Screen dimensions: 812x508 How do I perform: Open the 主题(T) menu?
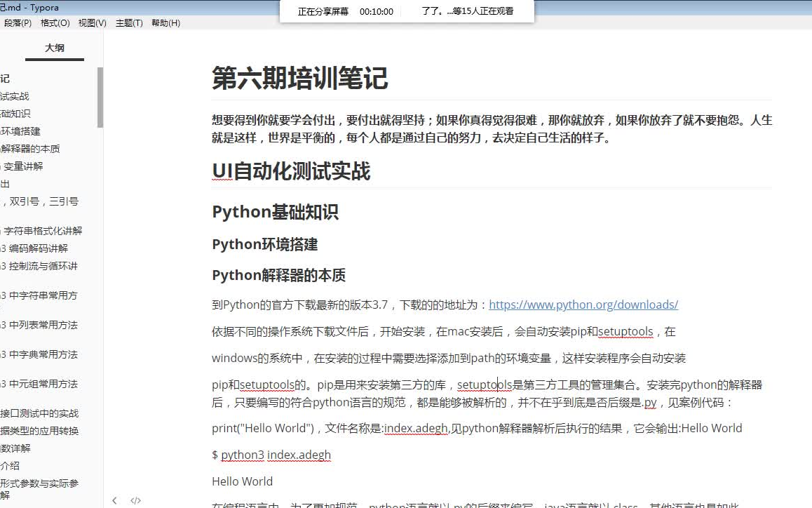click(x=128, y=22)
